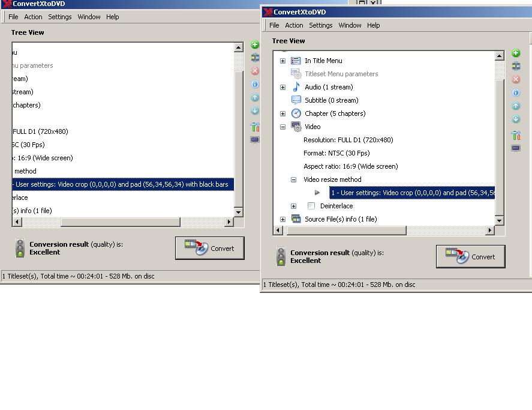532x410 pixels.
Task: Click the tree scroll-right arrow in the right window
Action: point(490,231)
